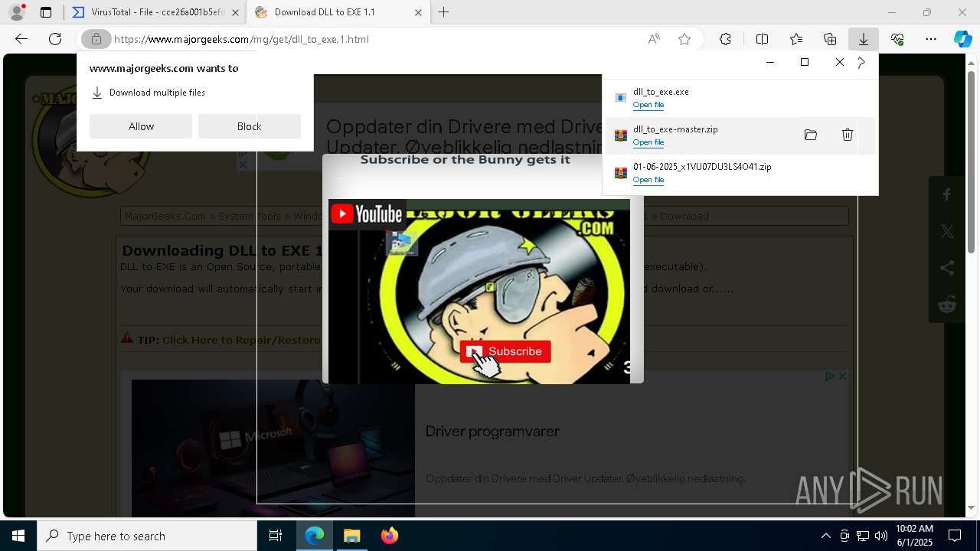Click the generic share icon
This screenshot has width=980, height=551.
947,268
